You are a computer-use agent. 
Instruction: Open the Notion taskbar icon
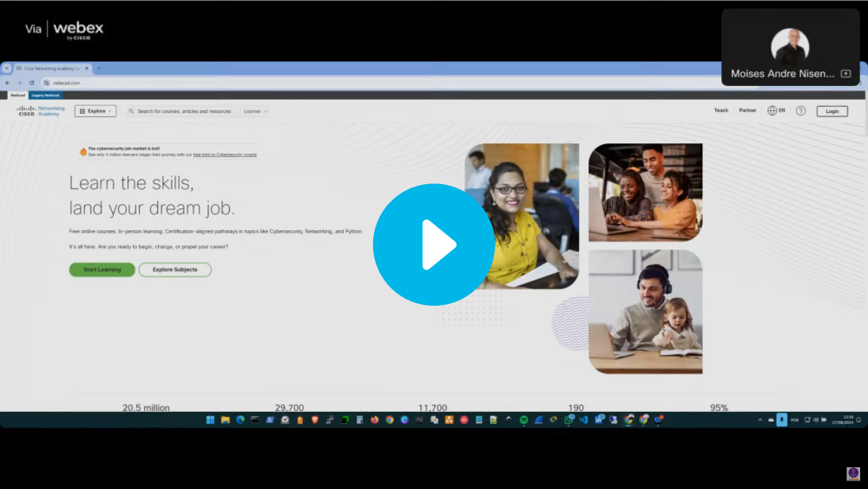(419, 420)
